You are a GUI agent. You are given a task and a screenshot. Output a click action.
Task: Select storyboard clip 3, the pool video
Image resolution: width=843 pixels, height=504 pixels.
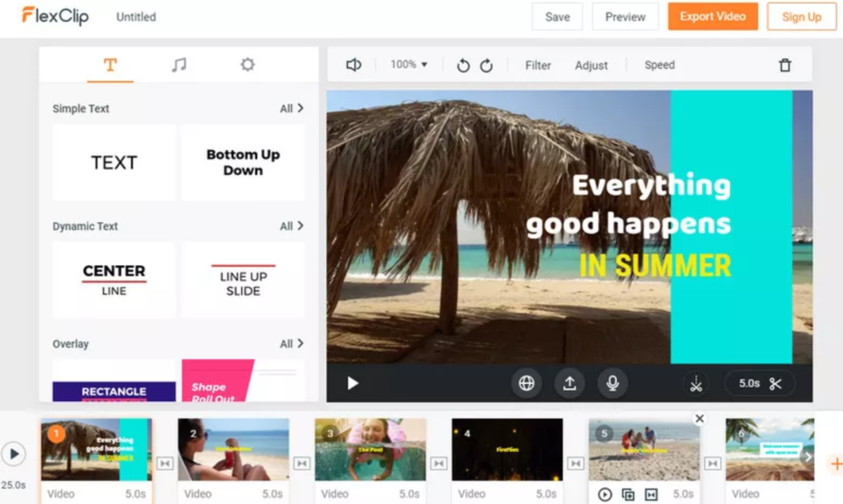[370, 450]
